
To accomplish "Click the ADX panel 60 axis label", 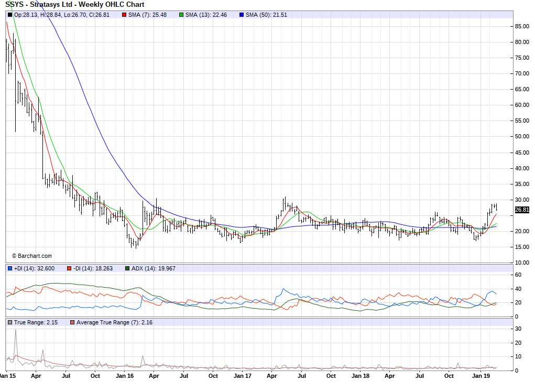I will (x=518, y=275).
